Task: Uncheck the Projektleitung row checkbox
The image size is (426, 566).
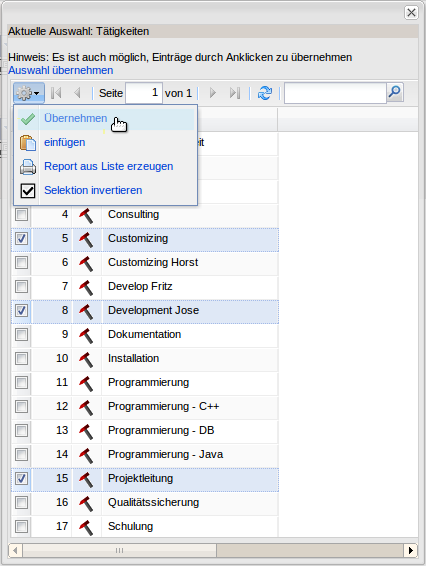Action: [21, 479]
